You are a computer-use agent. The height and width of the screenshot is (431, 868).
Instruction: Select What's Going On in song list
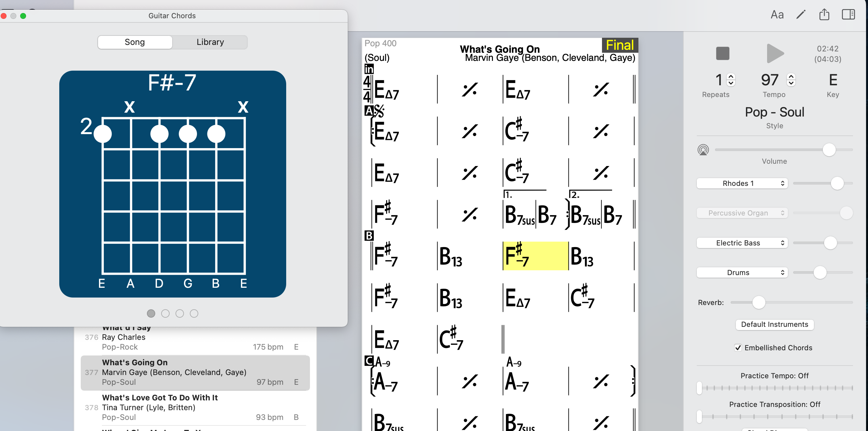(x=195, y=372)
